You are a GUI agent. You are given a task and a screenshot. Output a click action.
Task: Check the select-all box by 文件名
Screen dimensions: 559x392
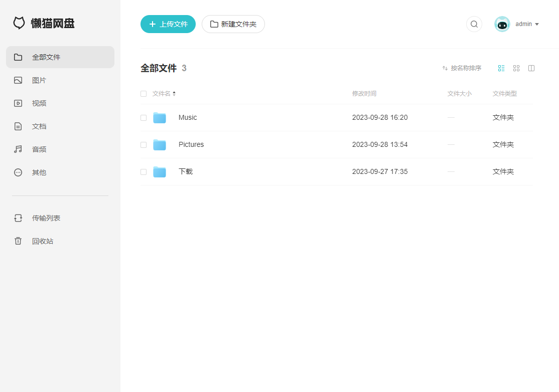pyautogui.click(x=144, y=94)
